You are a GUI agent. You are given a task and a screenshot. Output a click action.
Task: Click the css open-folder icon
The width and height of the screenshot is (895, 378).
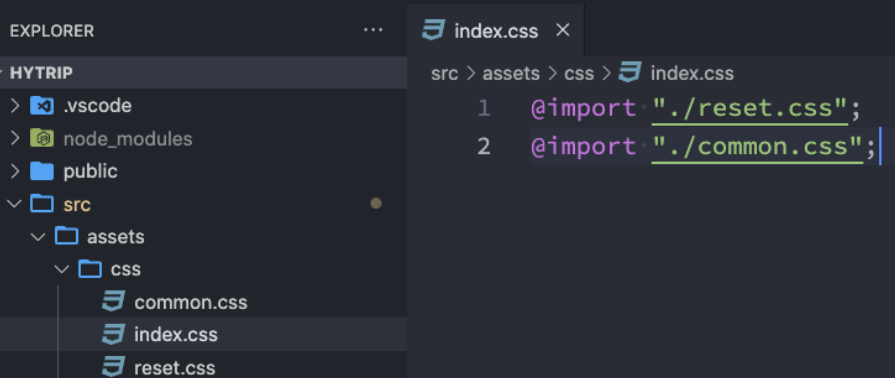point(90,268)
